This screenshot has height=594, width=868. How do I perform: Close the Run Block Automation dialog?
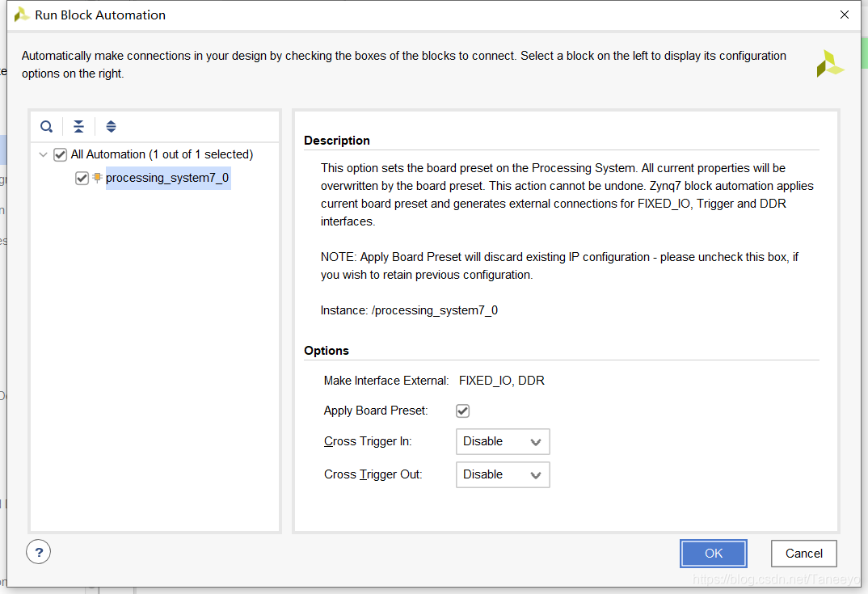[845, 15]
